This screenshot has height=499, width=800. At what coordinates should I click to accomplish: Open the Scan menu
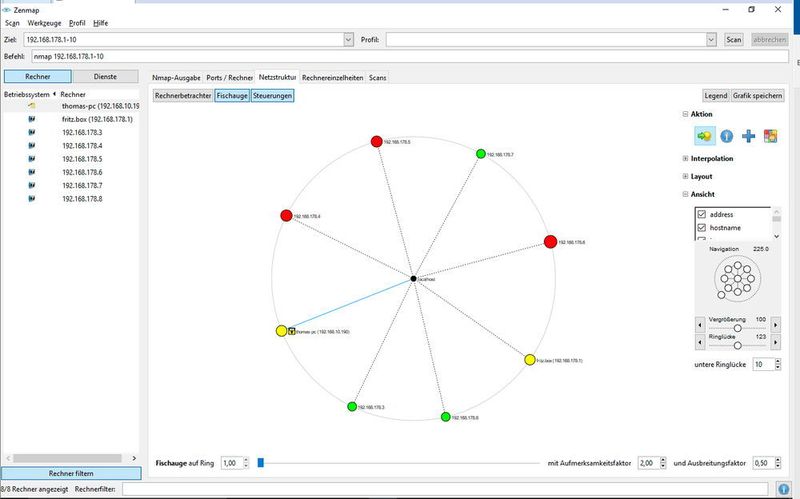pyautogui.click(x=12, y=23)
